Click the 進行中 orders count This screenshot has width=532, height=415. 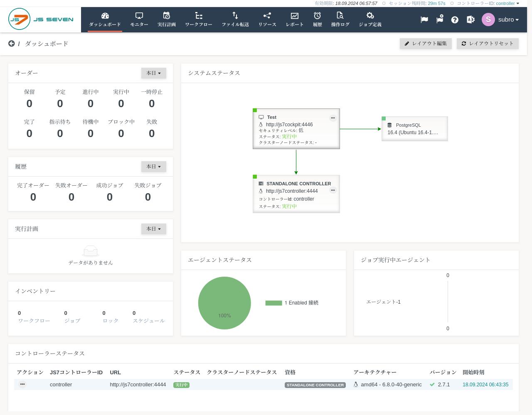[91, 103]
